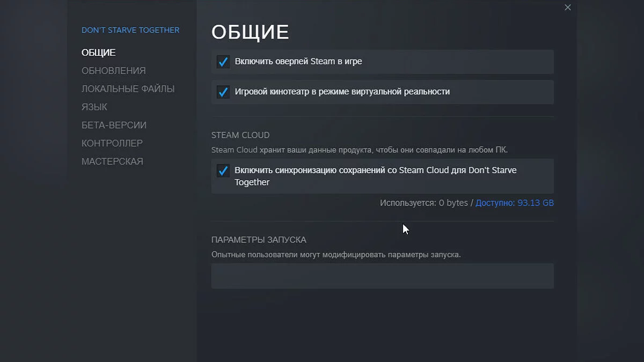Image resolution: width=644 pixels, height=362 pixels.
Task: Toggle Steam overlay in-game checkbox
Action: point(223,62)
